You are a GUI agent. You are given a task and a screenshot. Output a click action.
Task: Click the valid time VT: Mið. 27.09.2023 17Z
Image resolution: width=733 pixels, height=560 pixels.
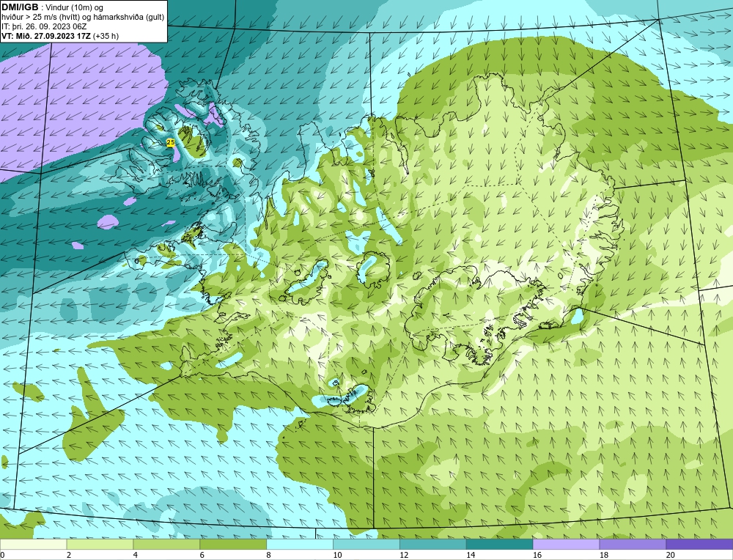[x=46, y=36]
